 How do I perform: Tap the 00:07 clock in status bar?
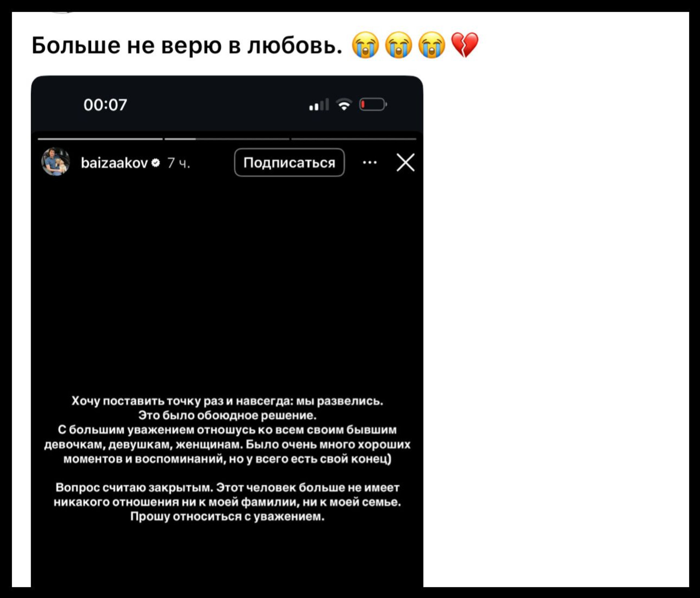105,105
